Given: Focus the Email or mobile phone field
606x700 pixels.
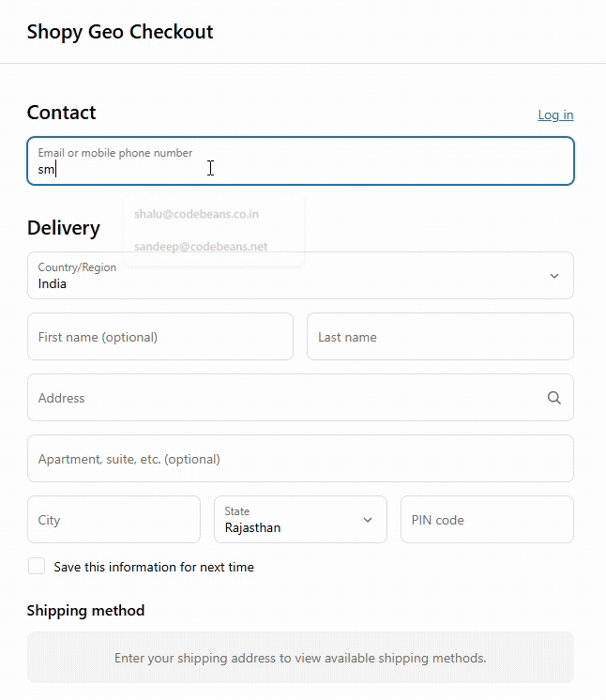Looking at the screenshot, I should (x=300, y=160).
